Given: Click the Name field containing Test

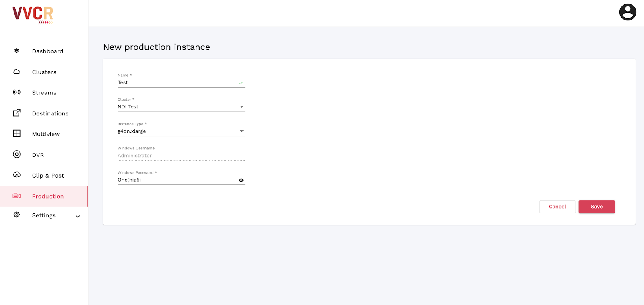Looking at the screenshot, I should tap(181, 82).
